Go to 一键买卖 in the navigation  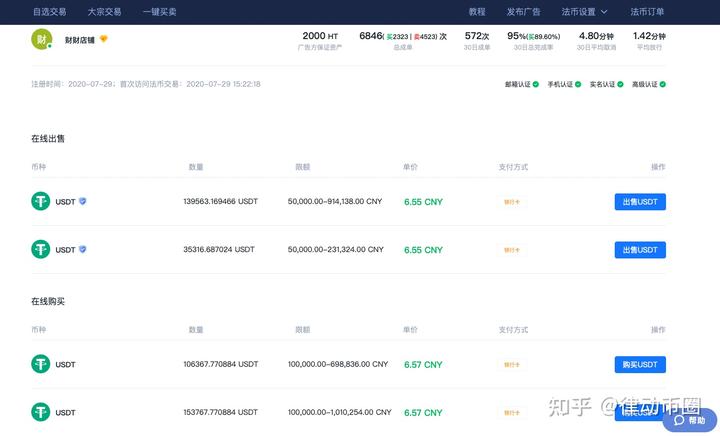pos(159,12)
